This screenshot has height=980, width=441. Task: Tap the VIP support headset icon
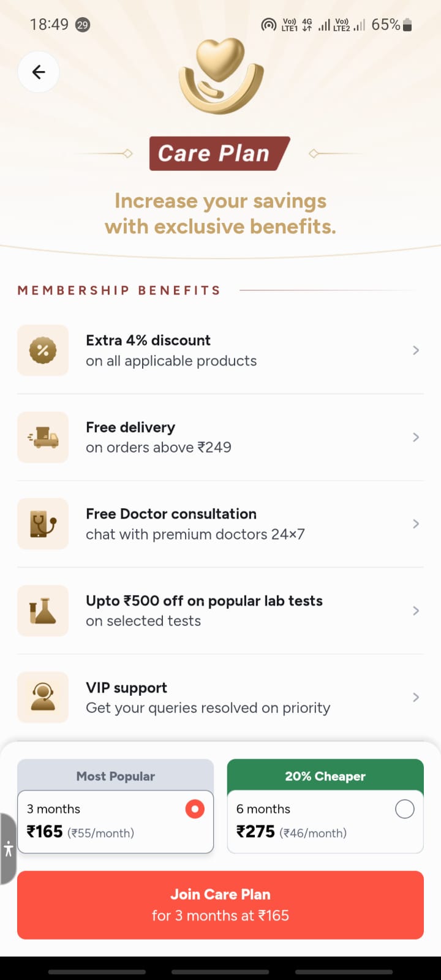(x=43, y=697)
